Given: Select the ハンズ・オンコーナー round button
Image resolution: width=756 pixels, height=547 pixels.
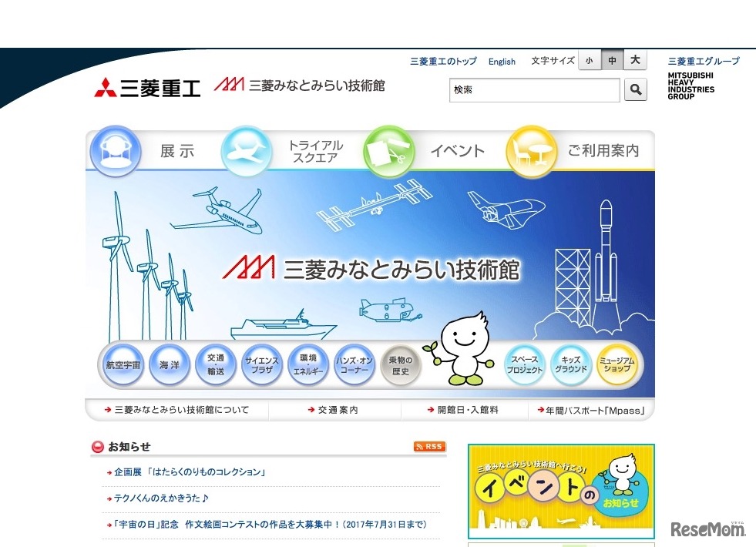Looking at the screenshot, I should point(354,365).
